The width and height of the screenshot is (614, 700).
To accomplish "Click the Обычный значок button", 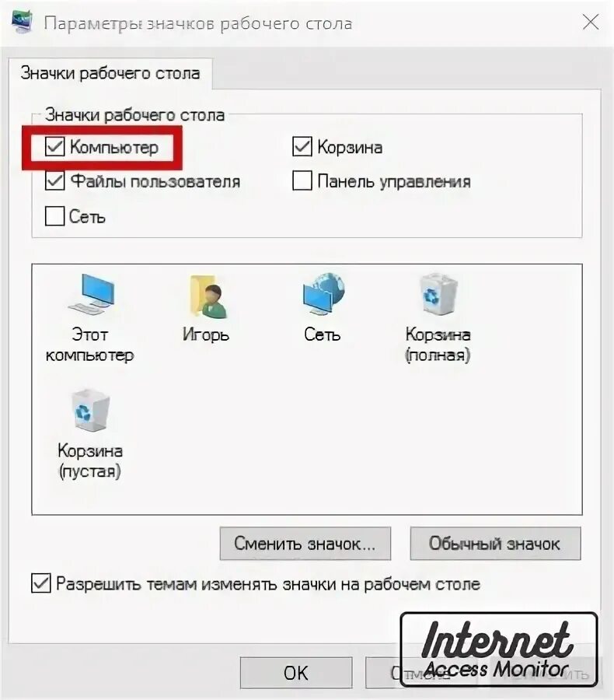I will [495, 544].
